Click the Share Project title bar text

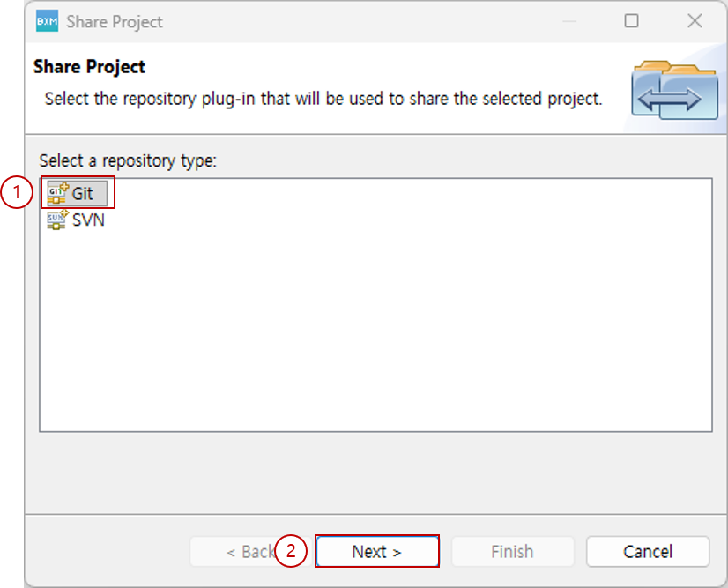[x=115, y=21]
